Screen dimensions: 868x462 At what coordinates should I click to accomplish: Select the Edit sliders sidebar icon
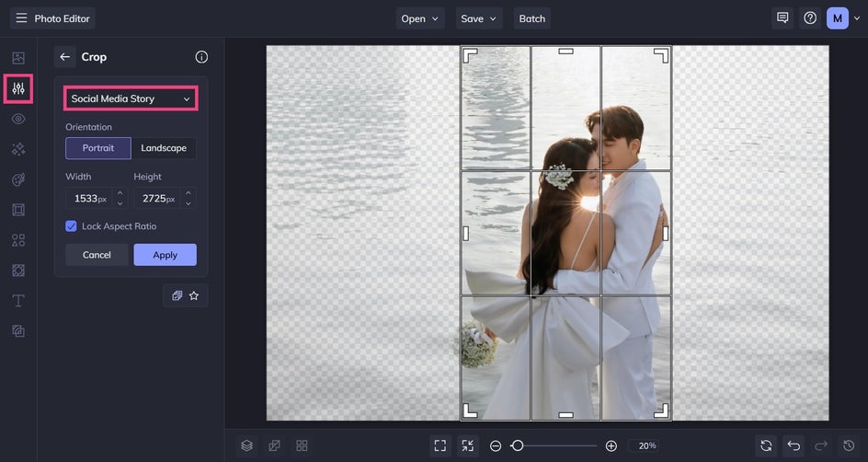pos(18,88)
